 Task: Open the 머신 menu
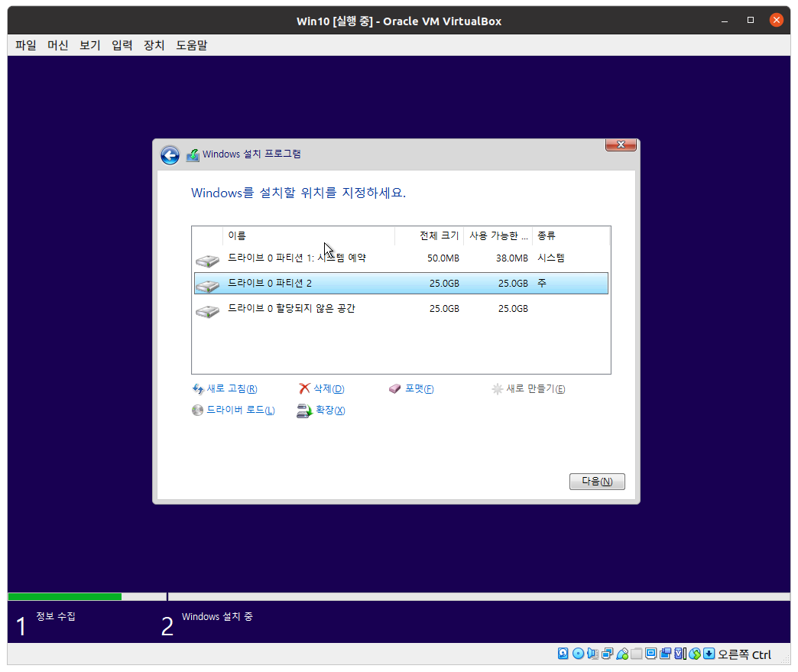point(57,45)
